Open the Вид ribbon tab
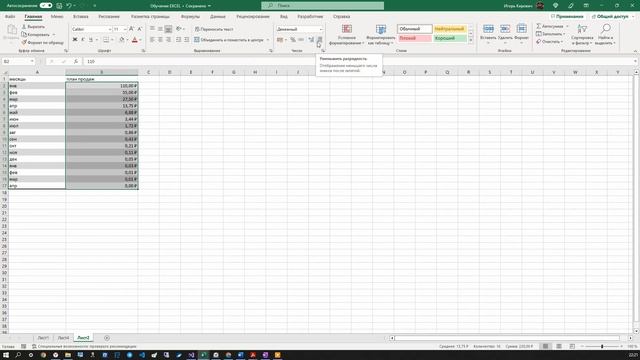 pos(284,17)
